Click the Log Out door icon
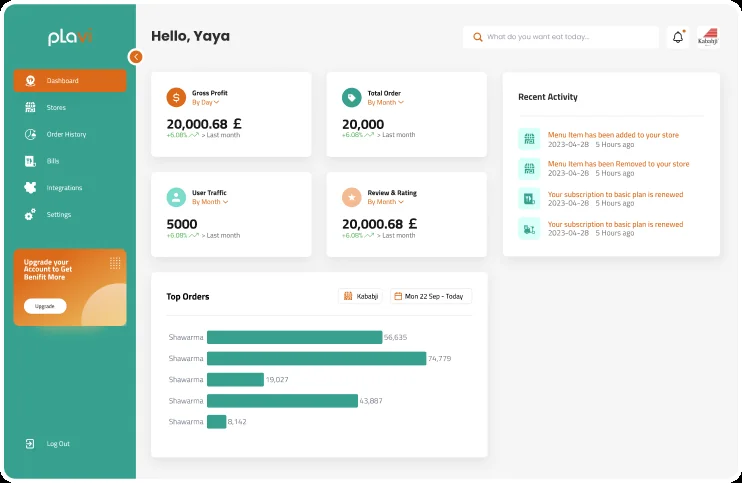Image resolution: width=742 pixels, height=483 pixels. (30, 444)
